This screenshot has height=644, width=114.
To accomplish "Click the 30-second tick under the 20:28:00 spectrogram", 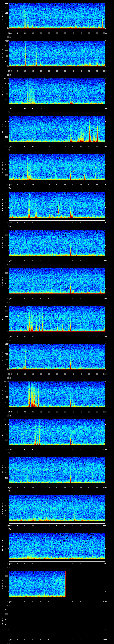I will 57,184.
